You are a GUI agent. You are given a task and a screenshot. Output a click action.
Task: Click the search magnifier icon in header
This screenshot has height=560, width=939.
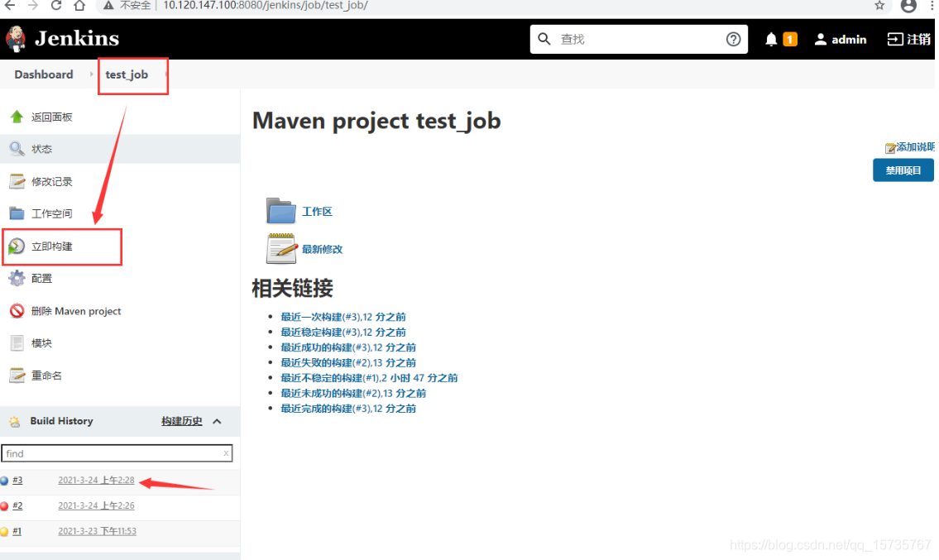pos(544,39)
